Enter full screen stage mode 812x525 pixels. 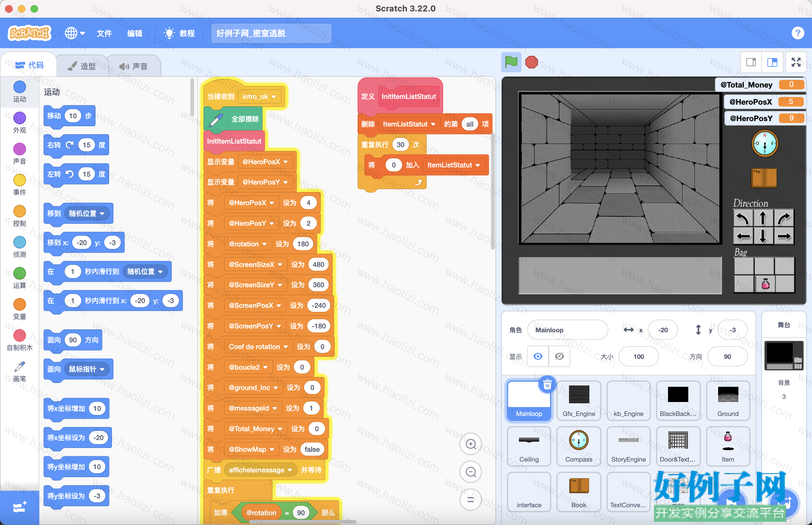click(796, 62)
